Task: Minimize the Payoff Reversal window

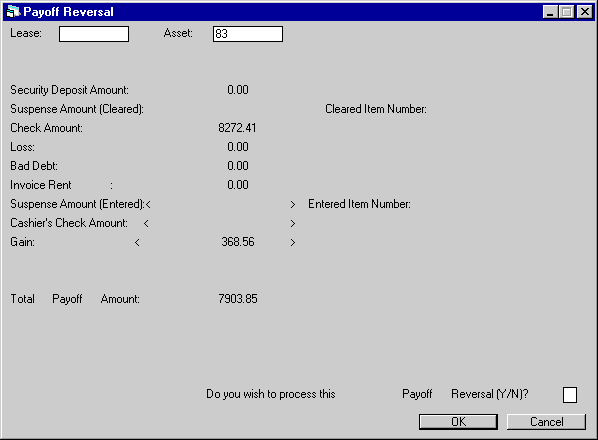Action: pos(550,12)
